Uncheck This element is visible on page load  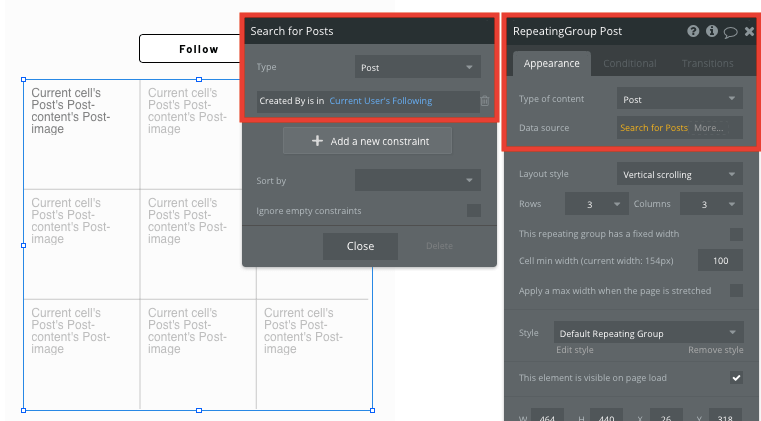pos(736,378)
